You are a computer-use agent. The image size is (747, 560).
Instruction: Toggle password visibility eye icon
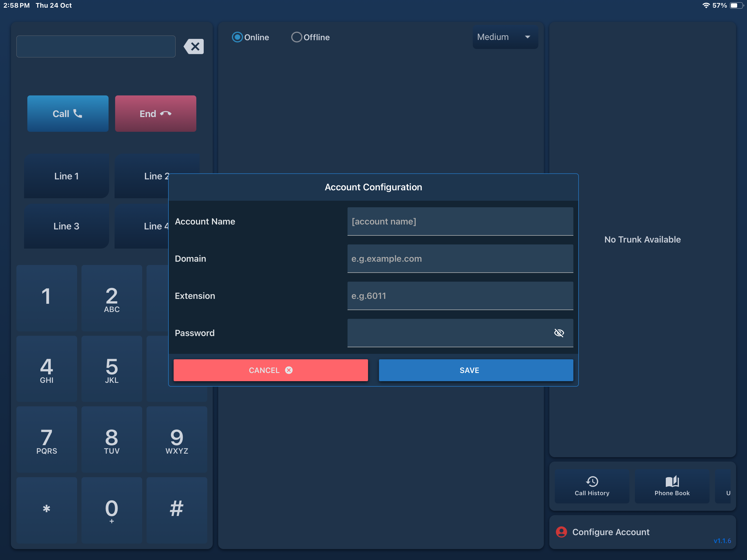[x=559, y=333]
